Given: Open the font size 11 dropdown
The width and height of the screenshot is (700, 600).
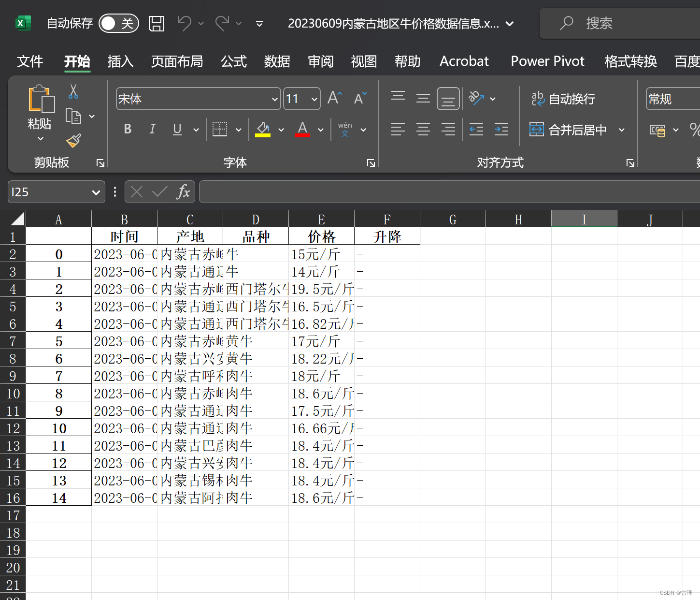Looking at the screenshot, I should (314, 99).
